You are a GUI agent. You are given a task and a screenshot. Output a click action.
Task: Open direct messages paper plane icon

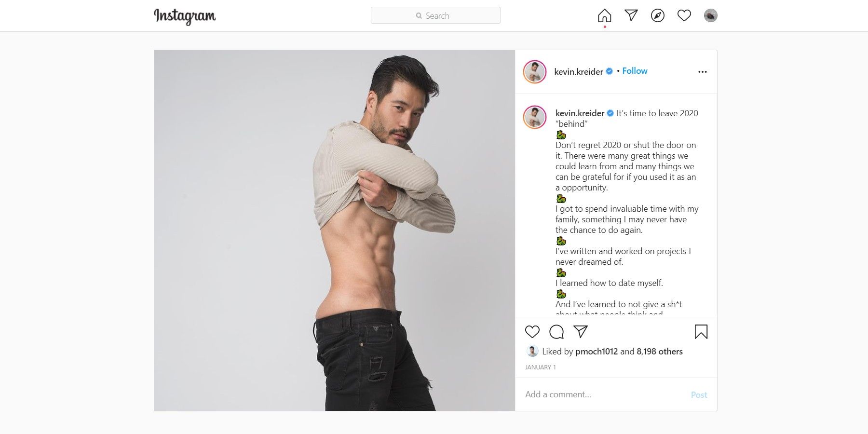[x=631, y=15]
